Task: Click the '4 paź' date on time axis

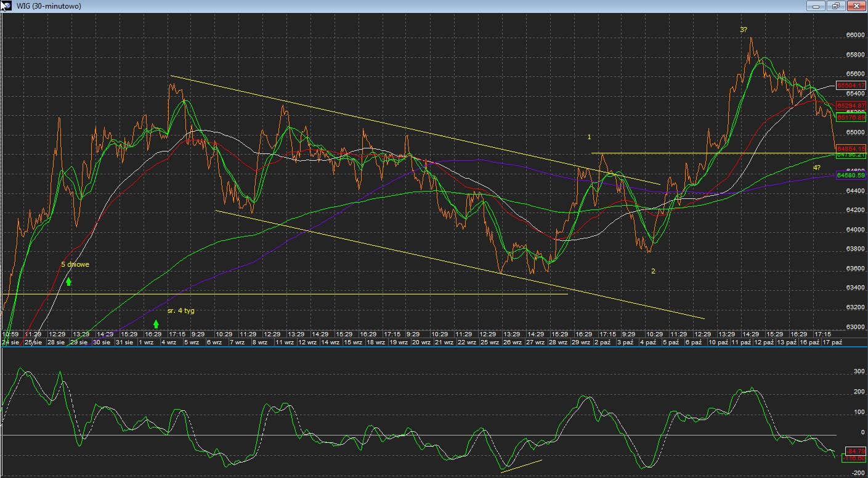Action: [647, 342]
